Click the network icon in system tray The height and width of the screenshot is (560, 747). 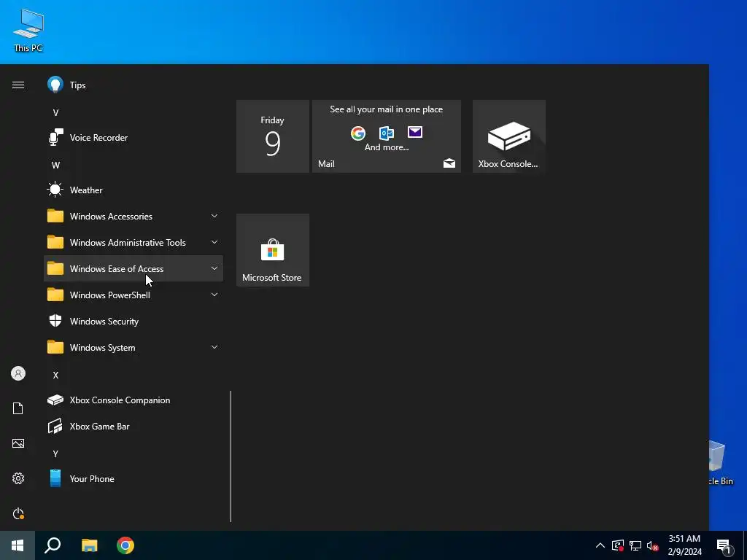point(635,545)
